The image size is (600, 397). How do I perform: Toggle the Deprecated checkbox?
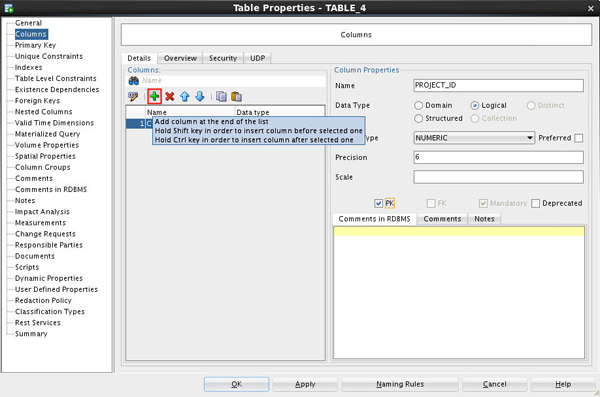[x=536, y=203]
